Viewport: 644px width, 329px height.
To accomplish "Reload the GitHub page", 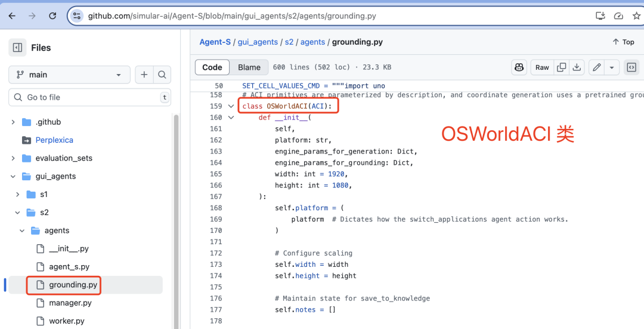I will coord(52,16).
